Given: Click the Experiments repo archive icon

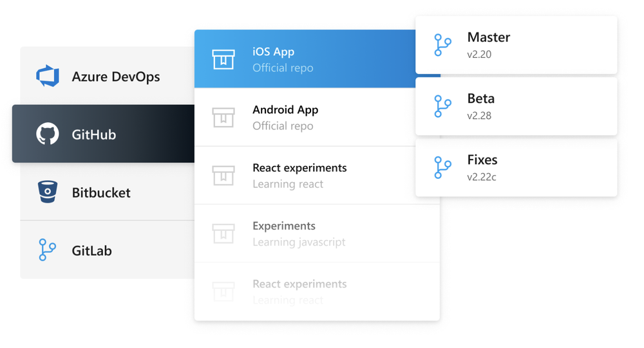Looking at the screenshot, I should (223, 234).
